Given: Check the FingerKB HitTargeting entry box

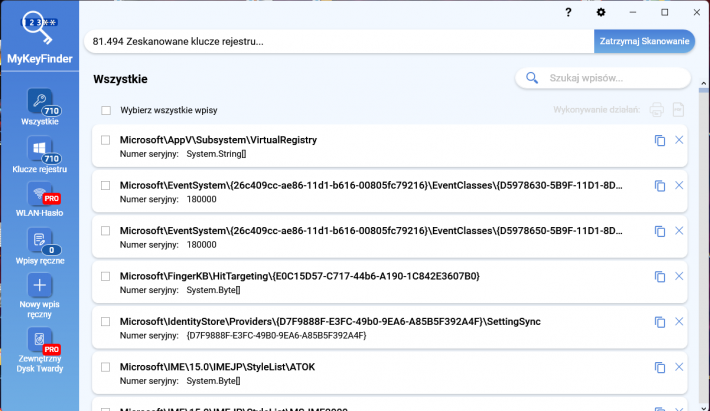Looking at the screenshot, I should [106, 276].
